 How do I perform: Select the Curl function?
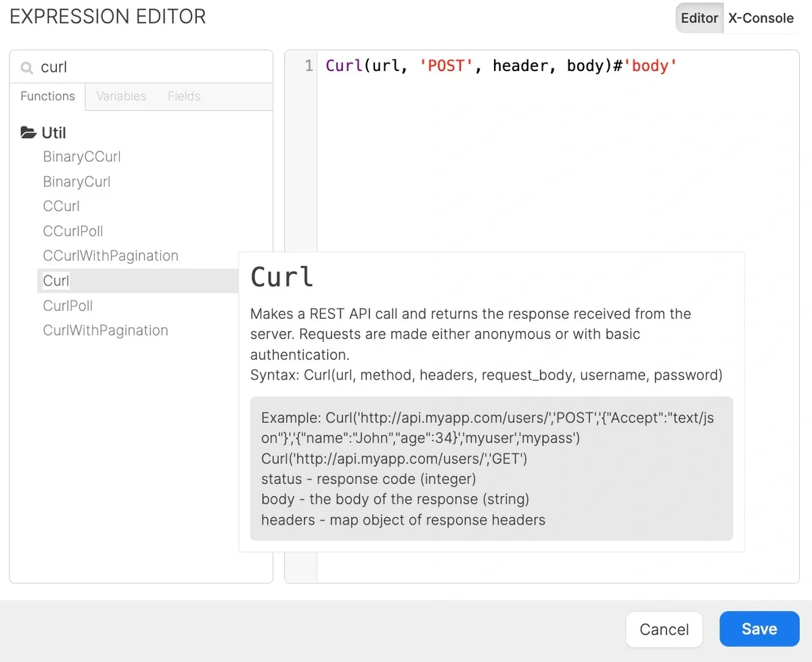click(x=55, y=280)
